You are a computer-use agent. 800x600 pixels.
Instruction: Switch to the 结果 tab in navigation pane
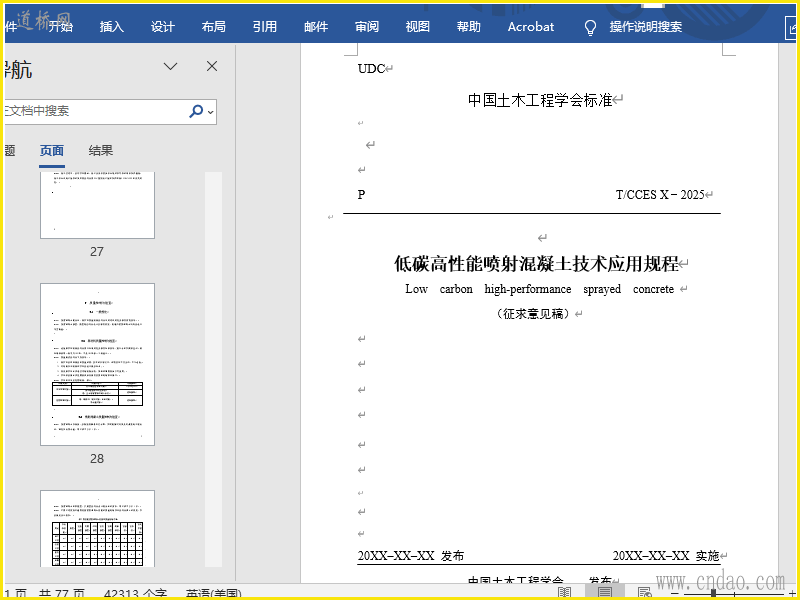point(101,151)
